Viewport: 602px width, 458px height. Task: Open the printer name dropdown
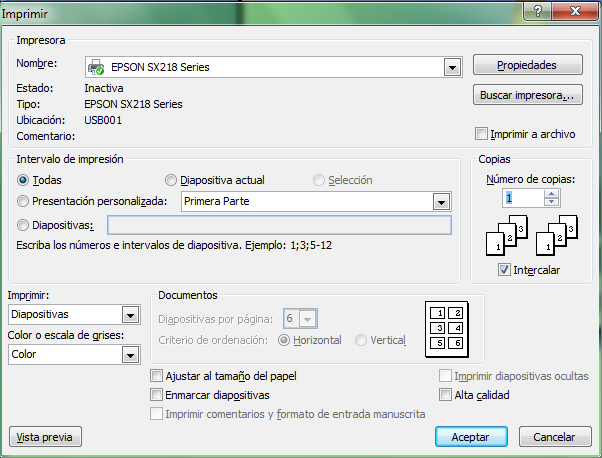pos(450,67)
